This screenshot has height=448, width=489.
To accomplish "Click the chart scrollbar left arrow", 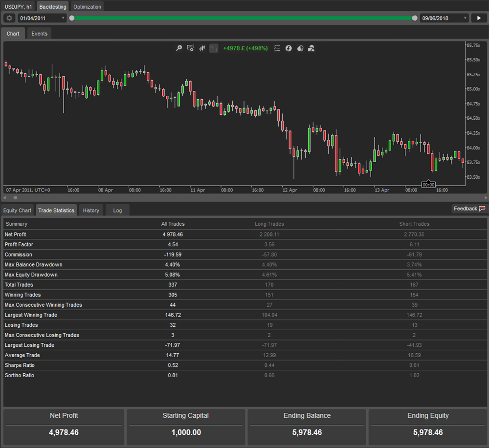I will point(5,197).
